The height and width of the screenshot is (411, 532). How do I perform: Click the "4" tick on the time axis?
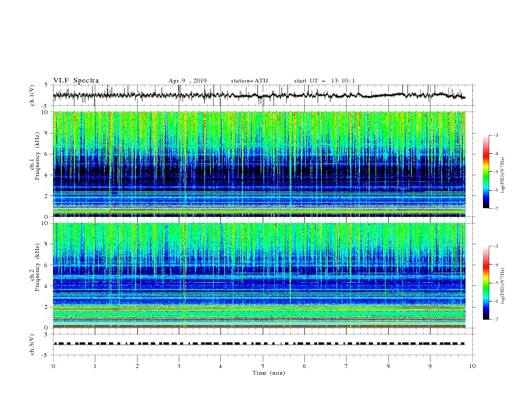tap(220, 366)
